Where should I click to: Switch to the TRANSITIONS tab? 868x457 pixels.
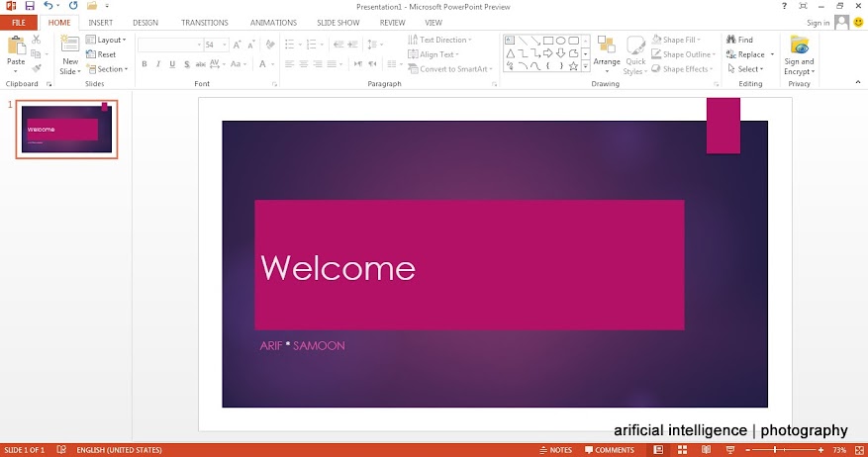coord(204,23)
